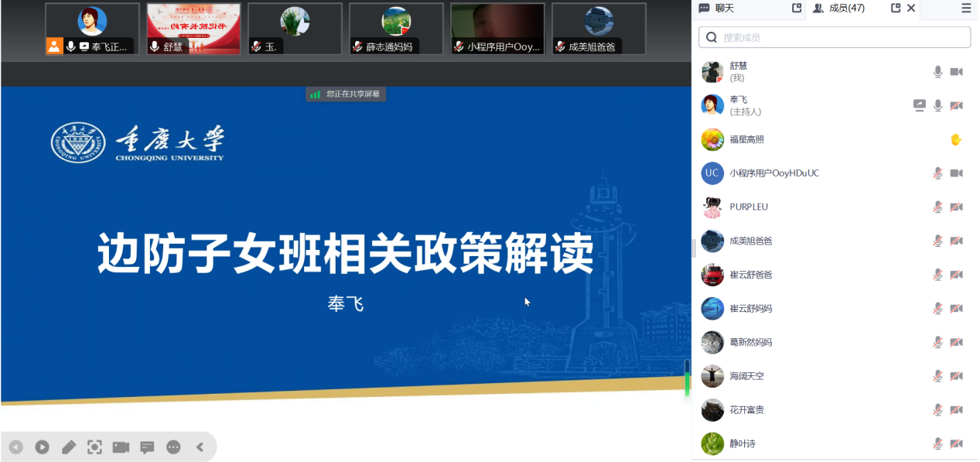The width and height of the screenshot is (980, 462).
Task: Click 花开富贵's disabled camera icon
Action: point(956,409)
